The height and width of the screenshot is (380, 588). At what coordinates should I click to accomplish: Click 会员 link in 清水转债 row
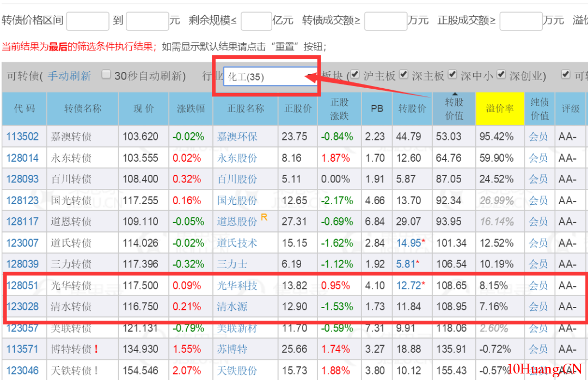click(538, 307)
